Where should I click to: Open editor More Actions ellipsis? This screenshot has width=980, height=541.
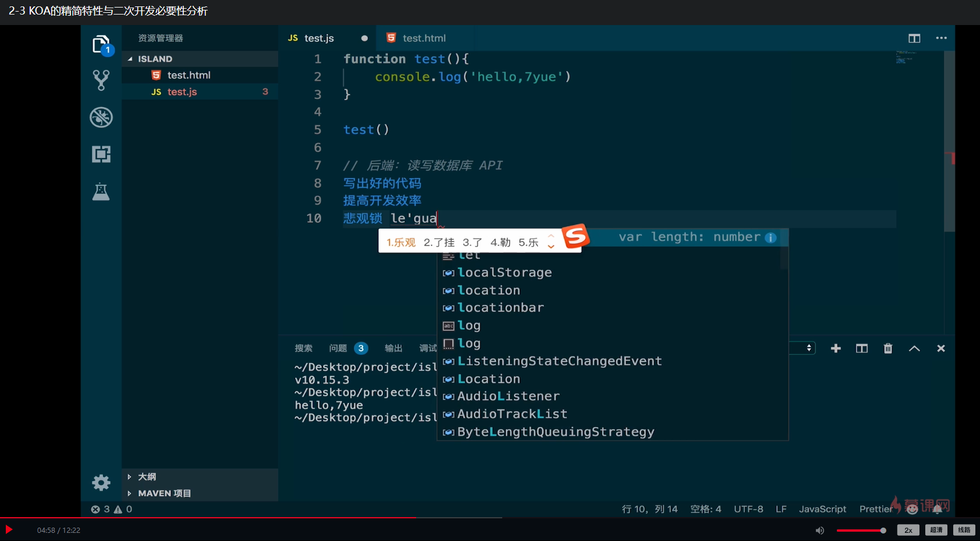click(x=941, y=38)
